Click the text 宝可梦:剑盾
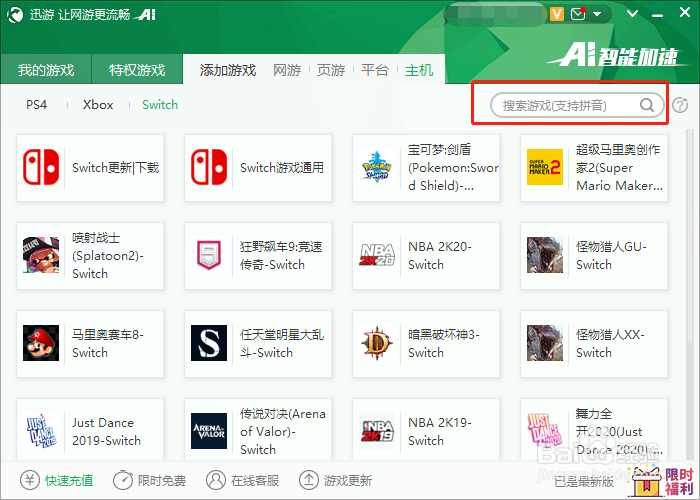This screenshot has width=700, height=500. [439, 150]
